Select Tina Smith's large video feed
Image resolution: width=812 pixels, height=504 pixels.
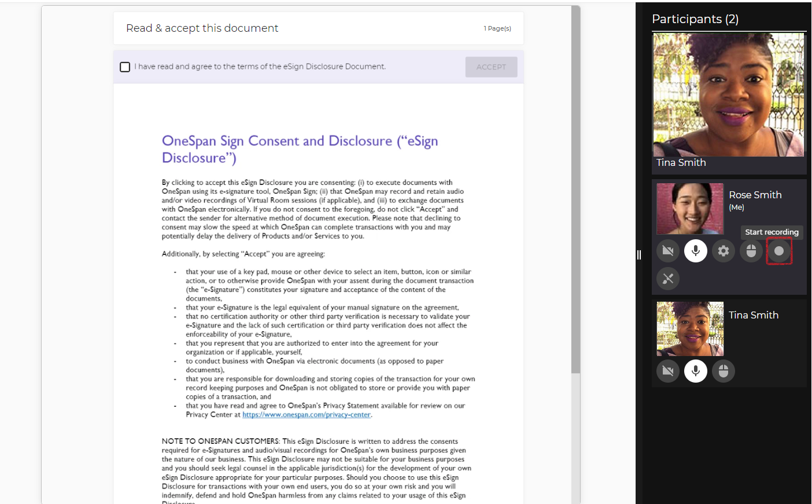pos(729,95)
